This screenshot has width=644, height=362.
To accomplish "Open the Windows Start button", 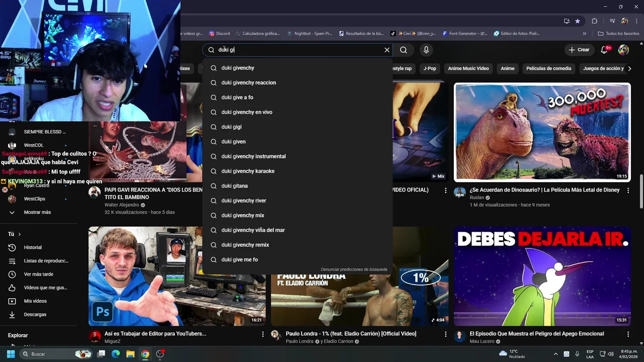I will [x=11, y=354].
